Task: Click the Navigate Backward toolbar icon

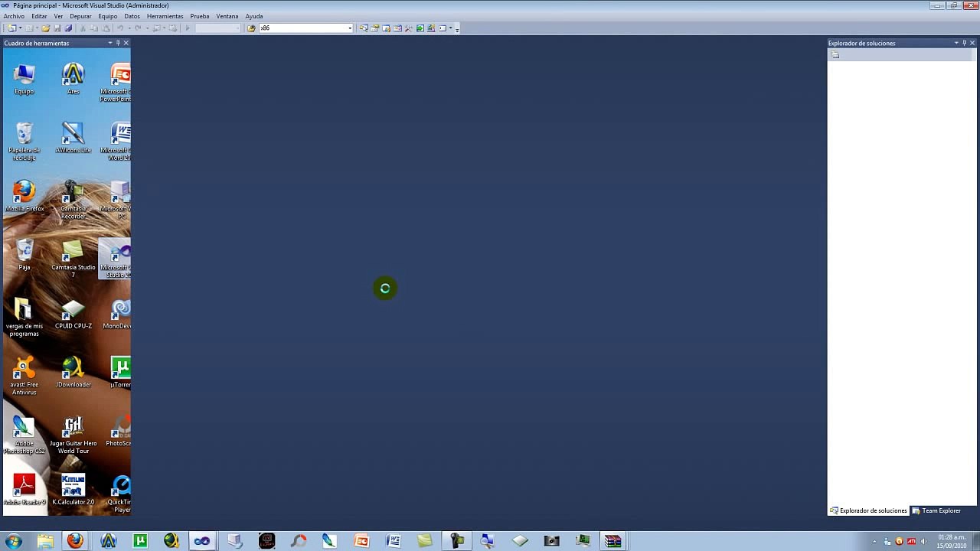Action: click(157, 28)
